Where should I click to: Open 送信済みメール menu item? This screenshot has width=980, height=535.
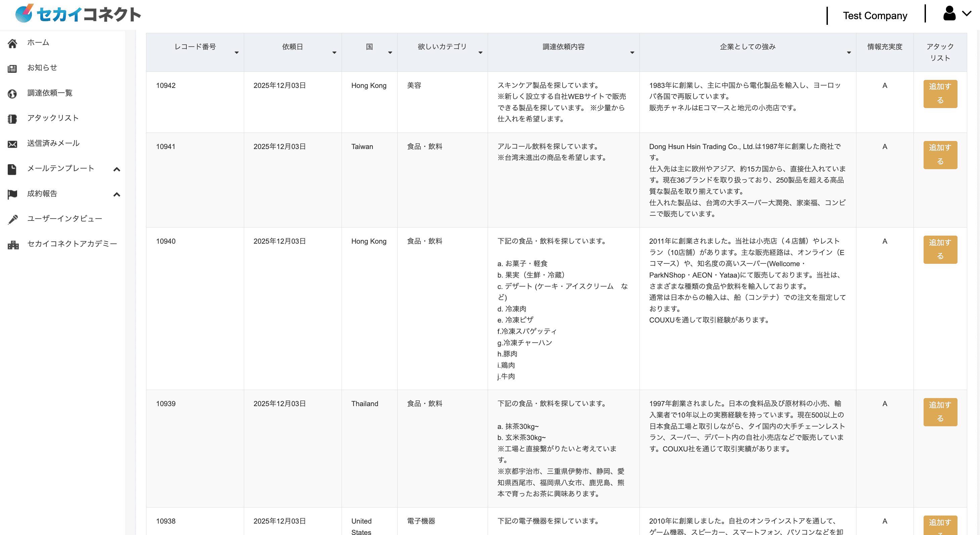point(53,143)
